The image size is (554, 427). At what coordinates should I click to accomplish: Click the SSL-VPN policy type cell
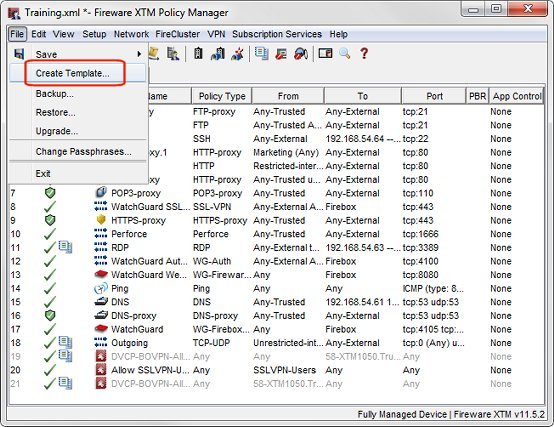(212, 207)
